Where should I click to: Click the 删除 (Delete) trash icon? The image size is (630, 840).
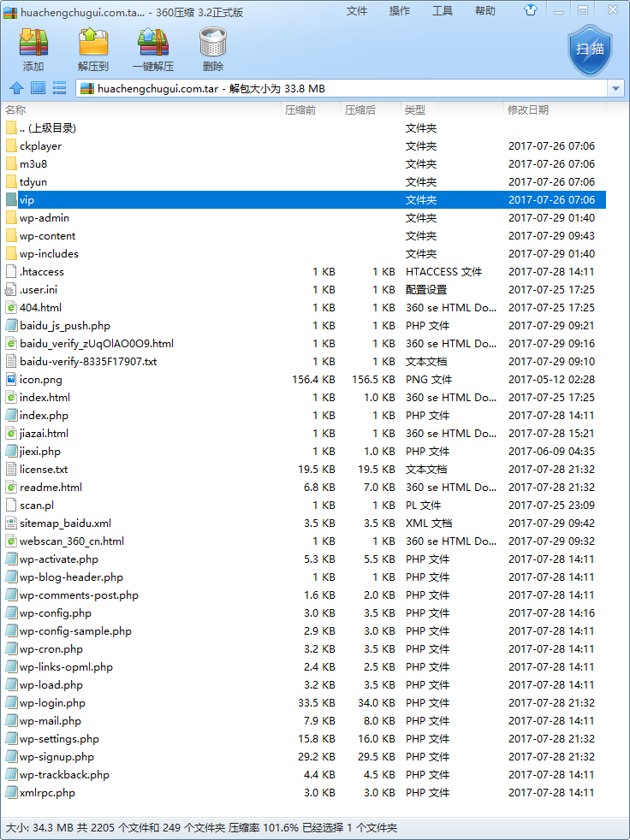213,43
